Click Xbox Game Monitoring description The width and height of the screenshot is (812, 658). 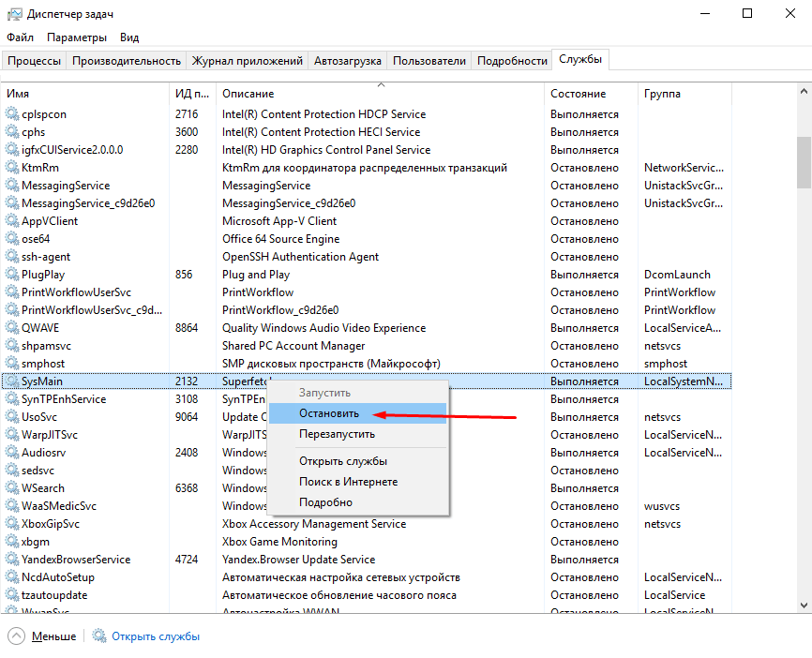pos(279,542)
